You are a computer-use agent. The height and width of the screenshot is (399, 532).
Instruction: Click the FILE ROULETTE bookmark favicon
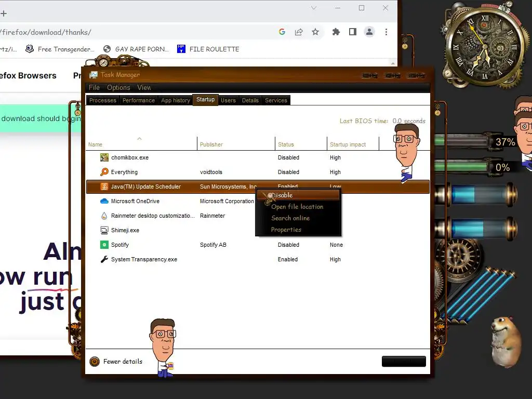[181, 49]
